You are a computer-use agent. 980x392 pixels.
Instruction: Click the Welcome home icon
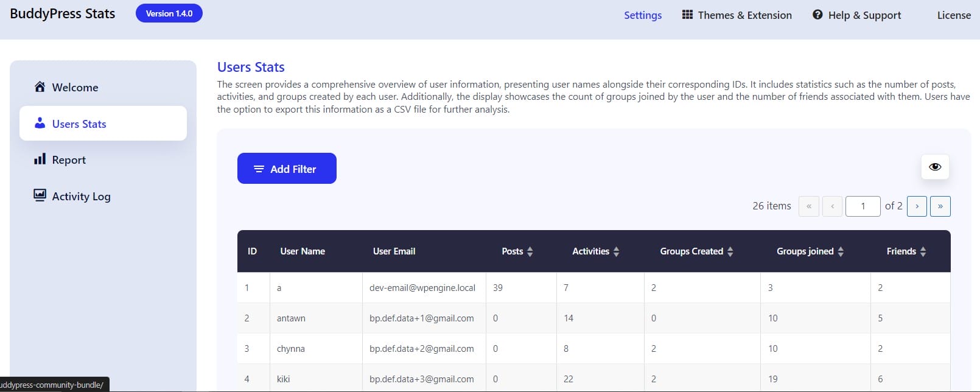coord(40,87)
